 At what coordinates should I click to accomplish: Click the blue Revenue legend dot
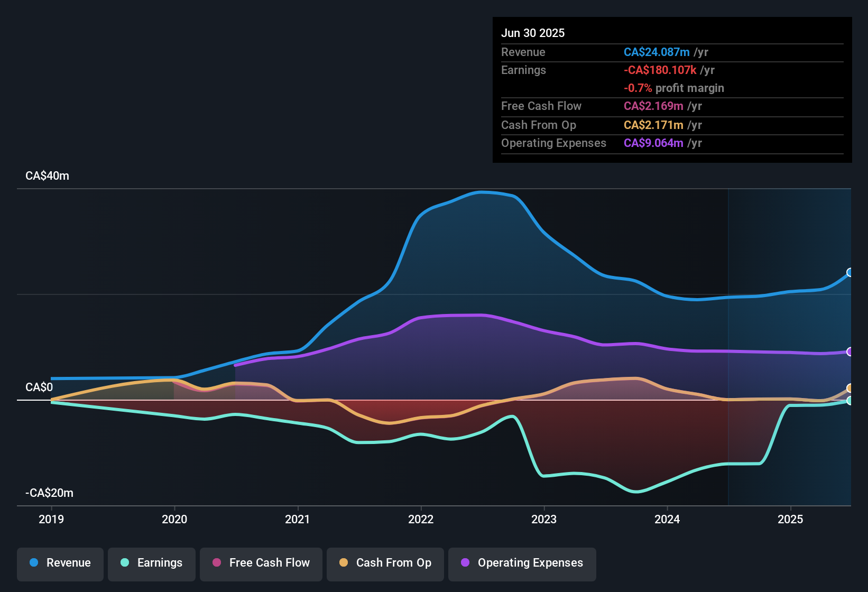coord(33,563)
